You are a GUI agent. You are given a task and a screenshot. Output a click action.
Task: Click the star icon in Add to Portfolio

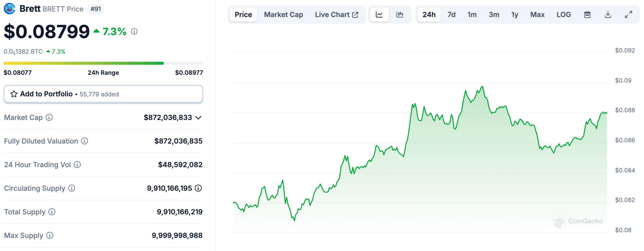pos(14,94)
